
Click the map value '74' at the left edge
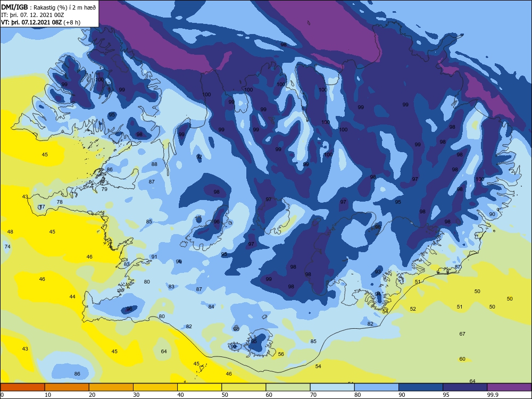7,247
